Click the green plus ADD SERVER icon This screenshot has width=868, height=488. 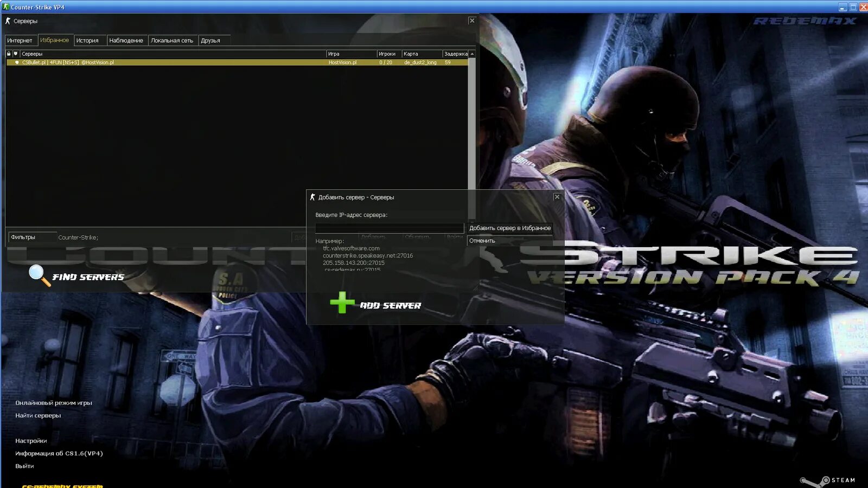[342, 303]
